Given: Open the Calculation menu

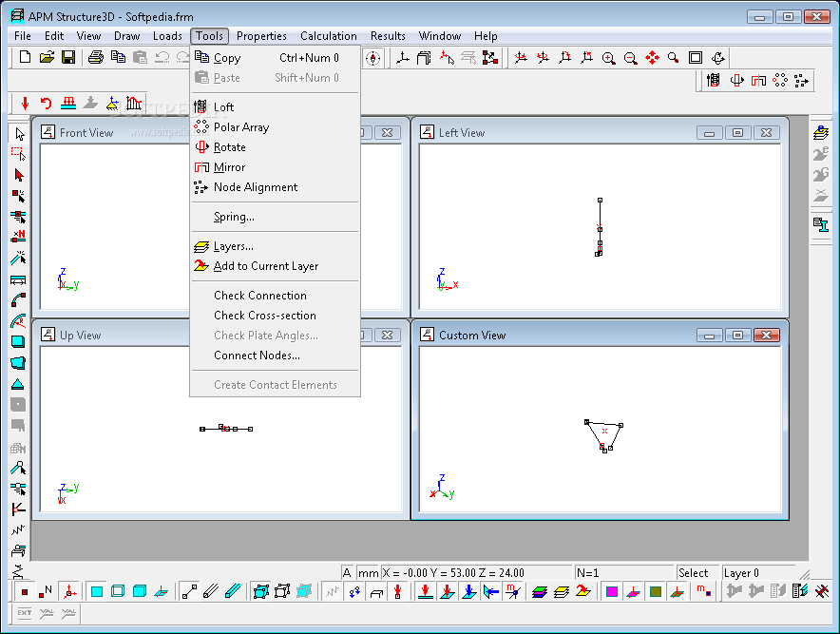Looking at the screenshot, I should tap(329, 36).
